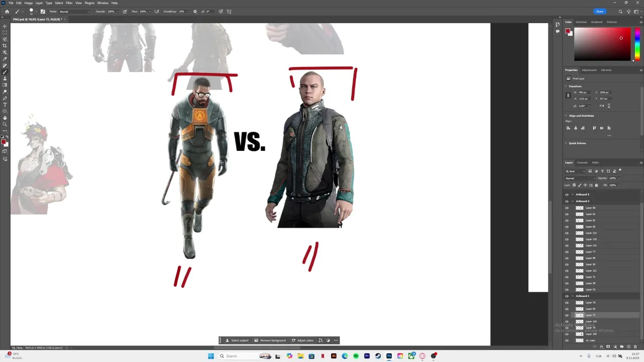Hide Layer 114 visibility eye
Image resolution: width=644 pixels, height=362 pixels.
(x=567, y=233)
